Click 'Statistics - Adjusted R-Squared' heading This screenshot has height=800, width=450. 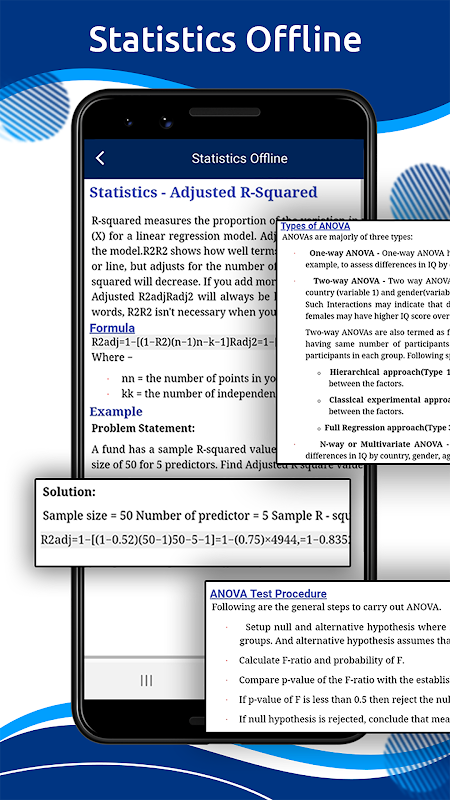(203, 192)
